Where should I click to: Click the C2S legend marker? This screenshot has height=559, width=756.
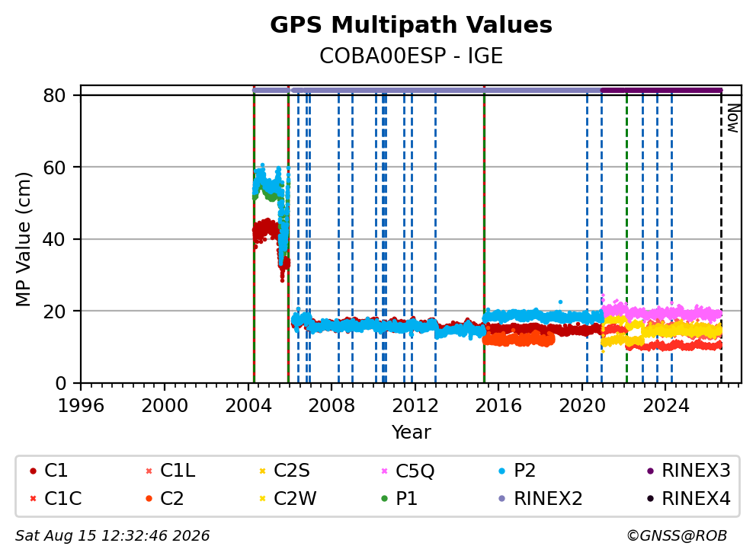262,471
